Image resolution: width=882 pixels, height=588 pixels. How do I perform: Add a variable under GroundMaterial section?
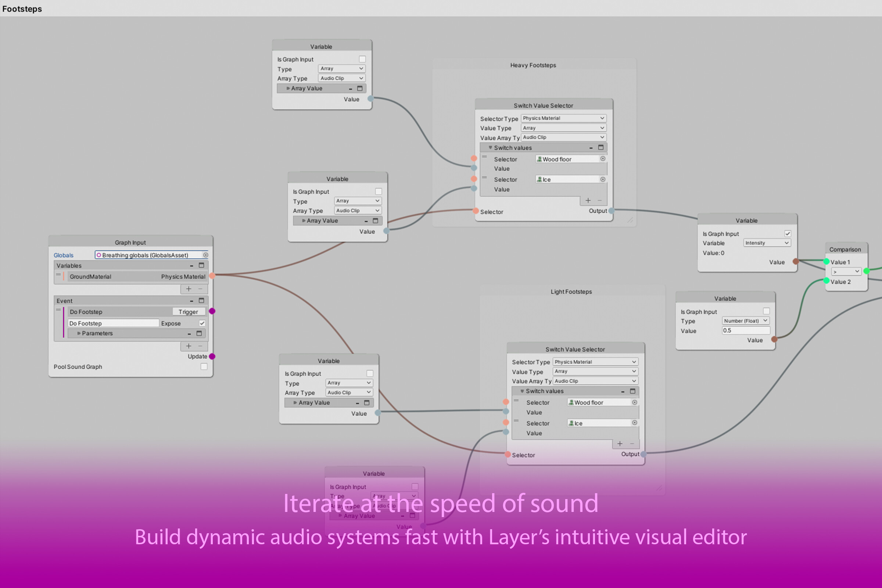tap(189, 289)
